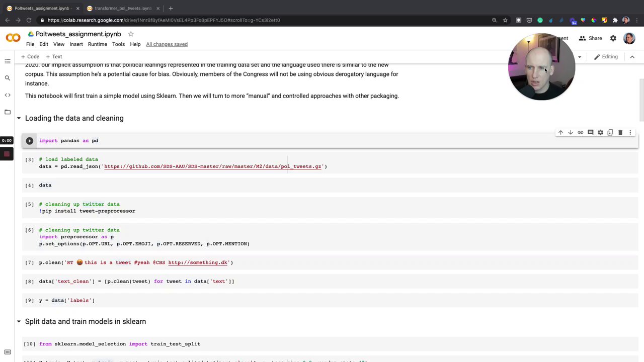Delete the selected cell
This screenshot has width=644, height=362.
coord(620,132)
